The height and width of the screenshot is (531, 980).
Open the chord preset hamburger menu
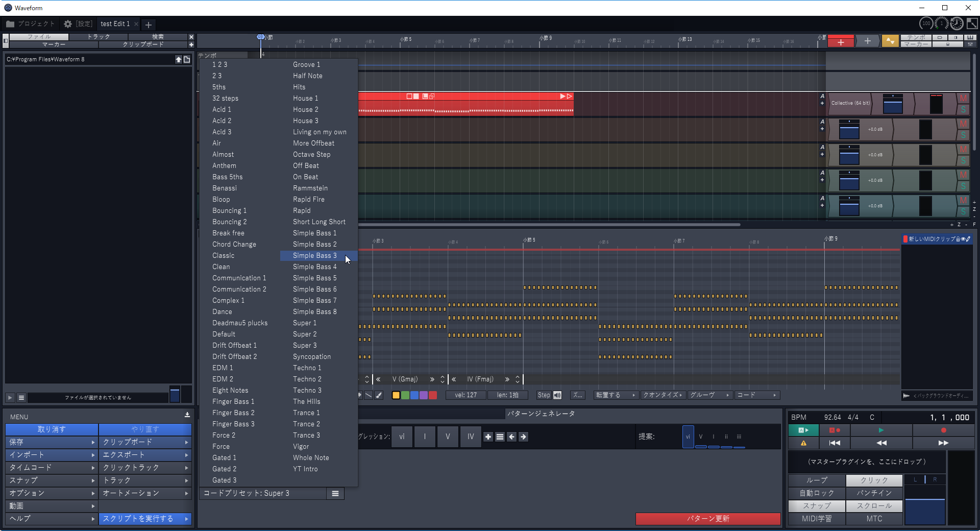click(x=335, y=494)
